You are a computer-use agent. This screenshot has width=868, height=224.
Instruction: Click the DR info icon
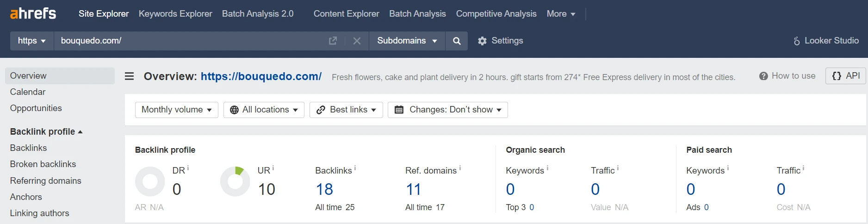click(x=188, y=168)
